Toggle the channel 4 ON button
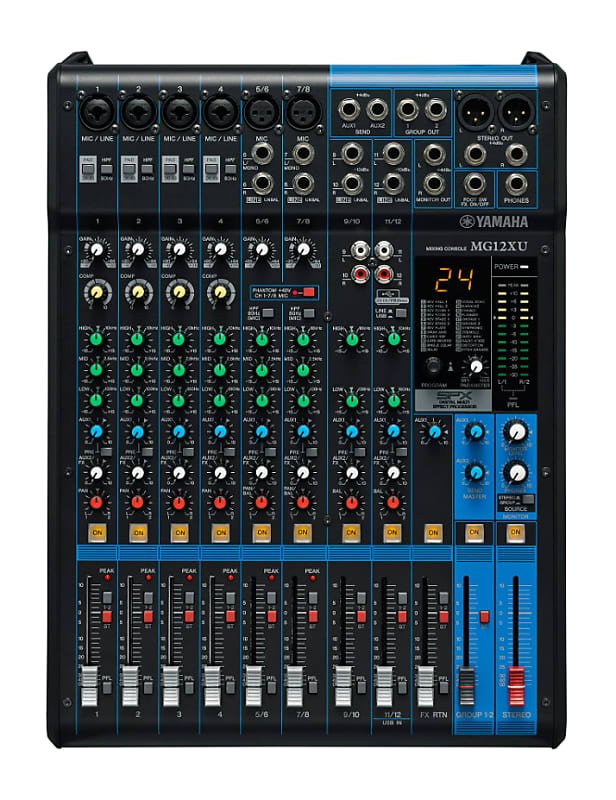 point(220,532)
